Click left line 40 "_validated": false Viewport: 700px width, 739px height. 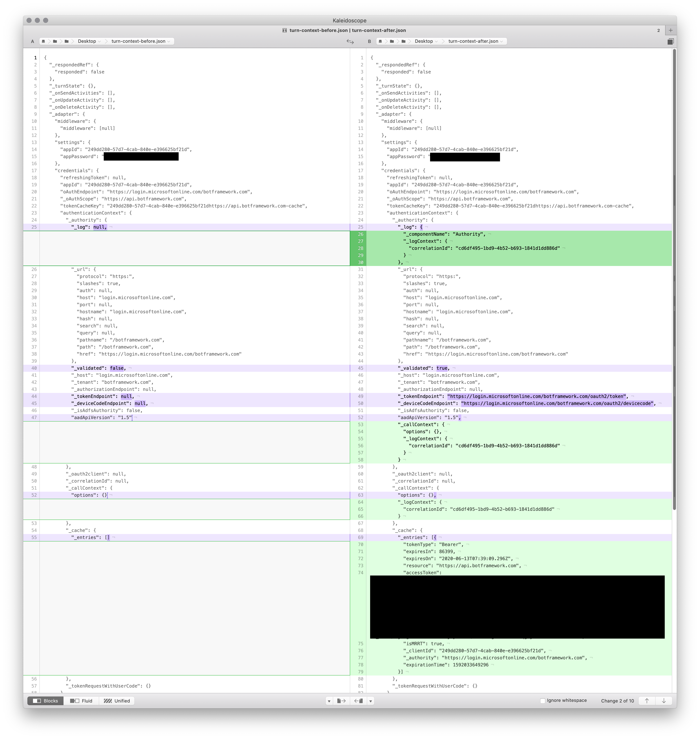99,368
